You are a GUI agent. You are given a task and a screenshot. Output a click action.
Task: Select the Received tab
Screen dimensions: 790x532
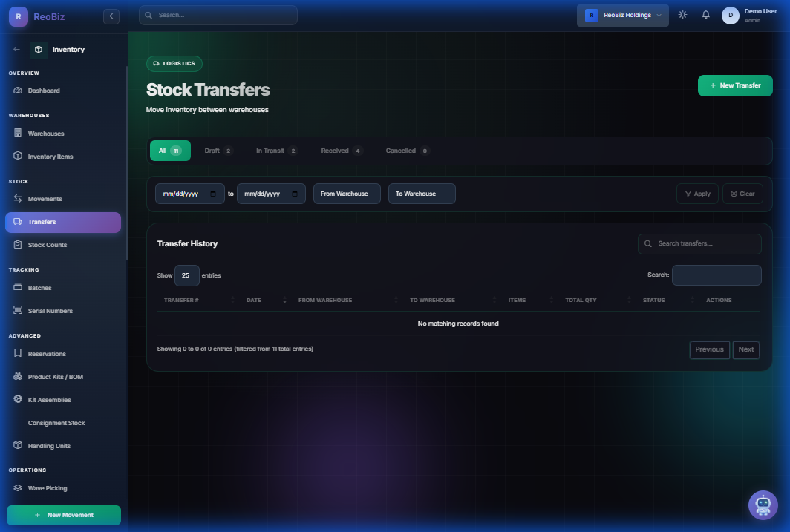(341, 151)
